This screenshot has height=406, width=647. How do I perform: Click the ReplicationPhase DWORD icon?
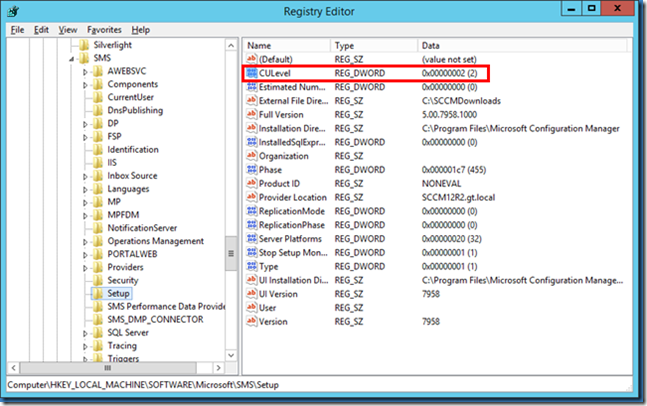pos(252,225)
